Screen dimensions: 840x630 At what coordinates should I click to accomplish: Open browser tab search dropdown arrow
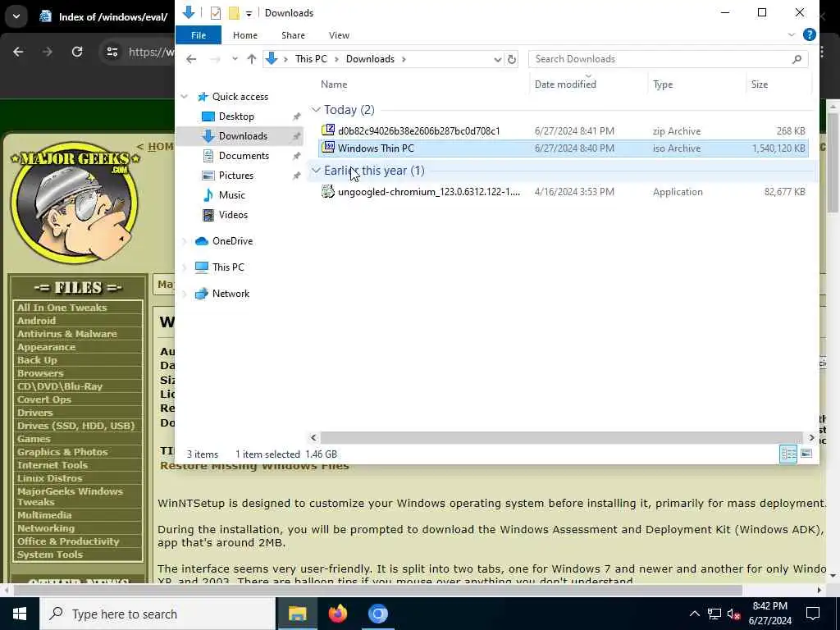click(x=16, y=16)
